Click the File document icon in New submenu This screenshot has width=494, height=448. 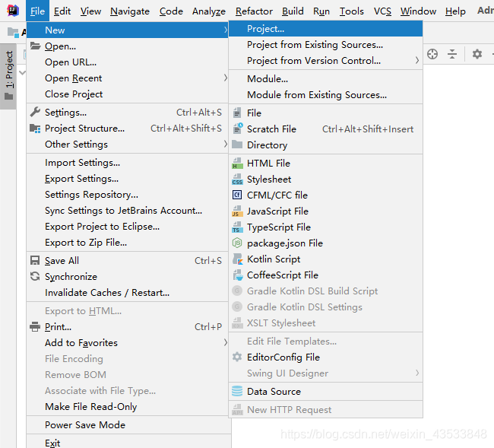tap(237, 113)
